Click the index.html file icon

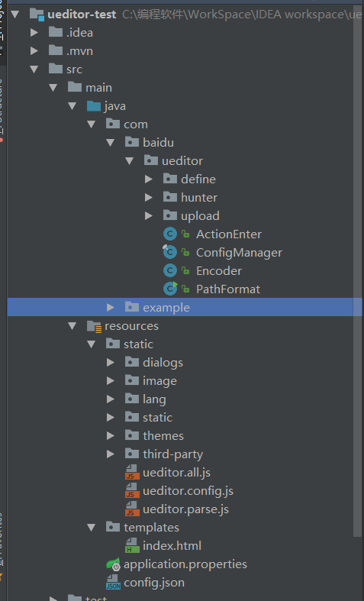pos(132,545)
